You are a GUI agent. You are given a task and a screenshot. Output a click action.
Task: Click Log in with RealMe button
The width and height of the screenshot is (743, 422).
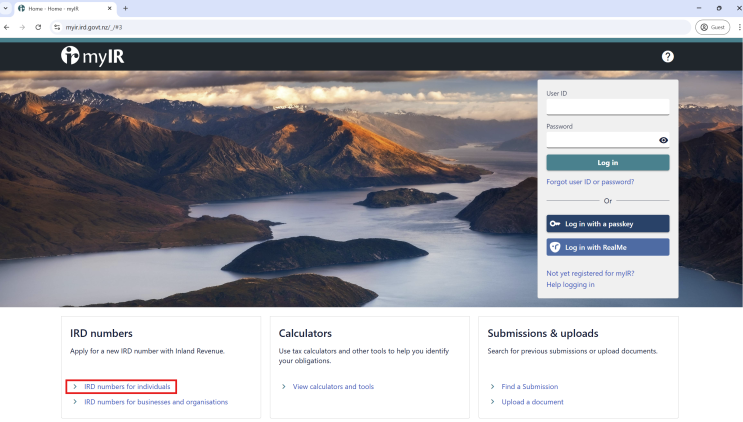click(x=607, y=247)
